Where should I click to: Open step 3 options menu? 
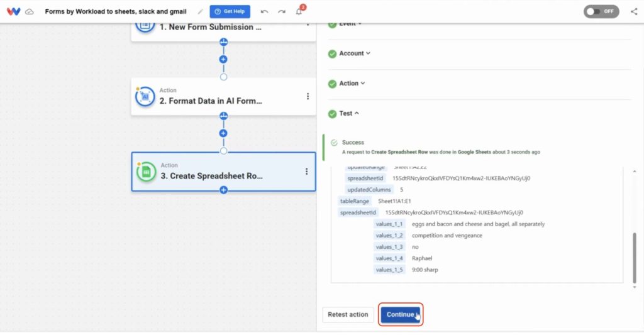coord(306,172)
